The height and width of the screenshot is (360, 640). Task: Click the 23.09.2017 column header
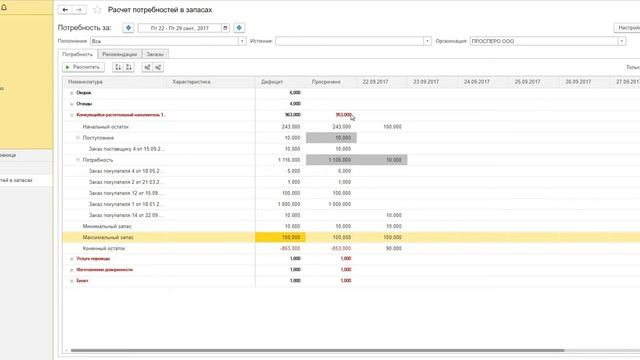(433, 82)
